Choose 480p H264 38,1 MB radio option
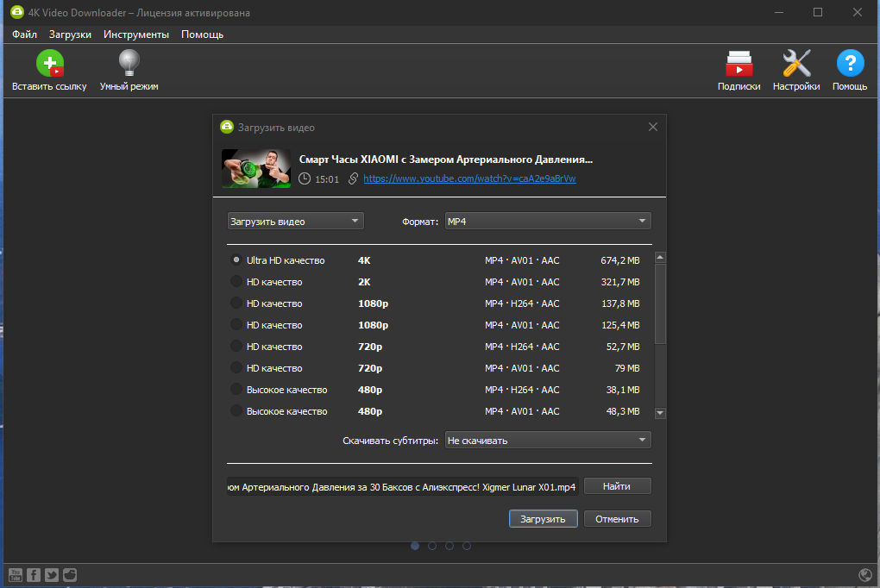The width and height of the screenshot is (880, 588). [236, 390]
